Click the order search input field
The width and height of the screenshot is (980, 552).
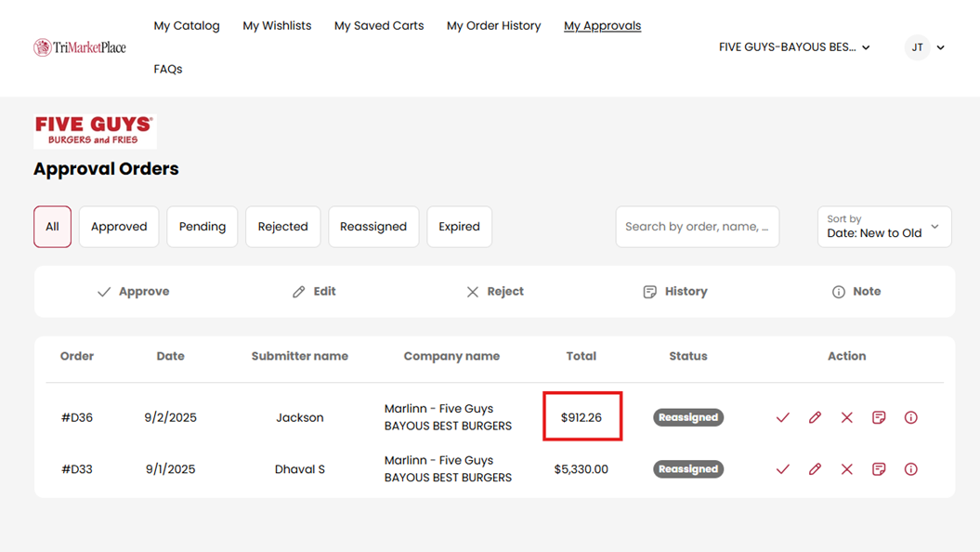click(x=697, y=227)
